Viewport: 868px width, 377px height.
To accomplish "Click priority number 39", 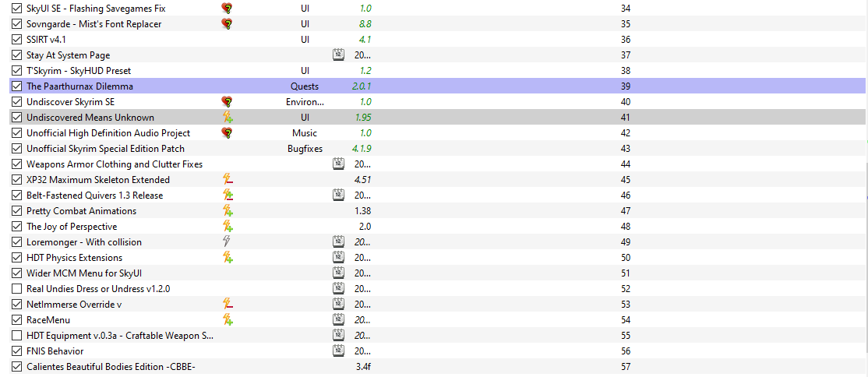I will pyautogui.click(x=626, y=86).
